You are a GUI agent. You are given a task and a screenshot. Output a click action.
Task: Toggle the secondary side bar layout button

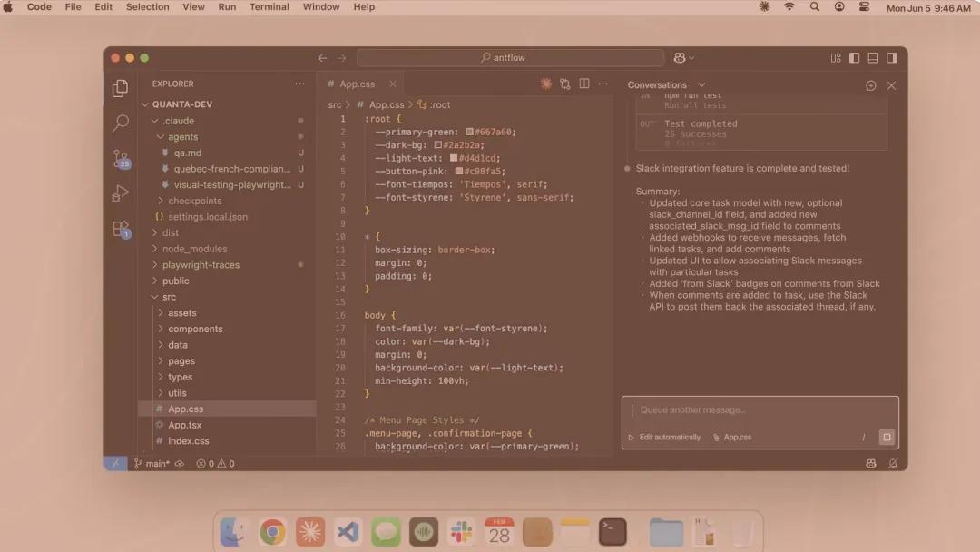point(892,58)
